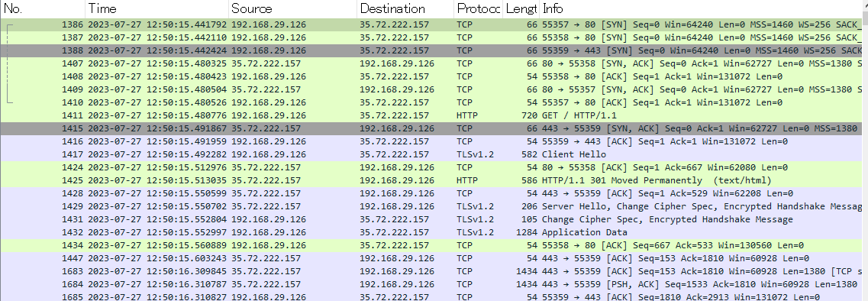Select the Application Data packet 1432

coord(431,232)
